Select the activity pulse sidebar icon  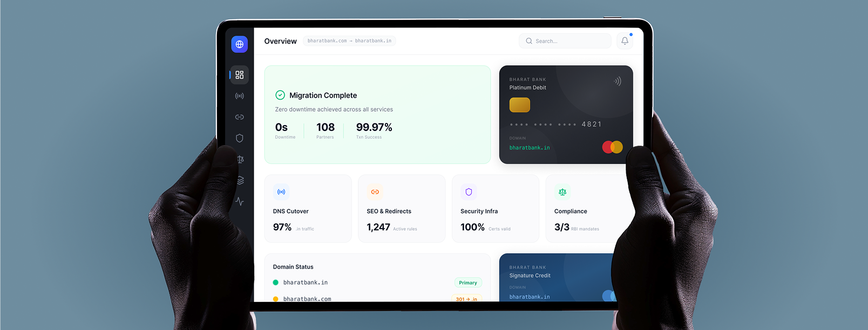point(239,202)
